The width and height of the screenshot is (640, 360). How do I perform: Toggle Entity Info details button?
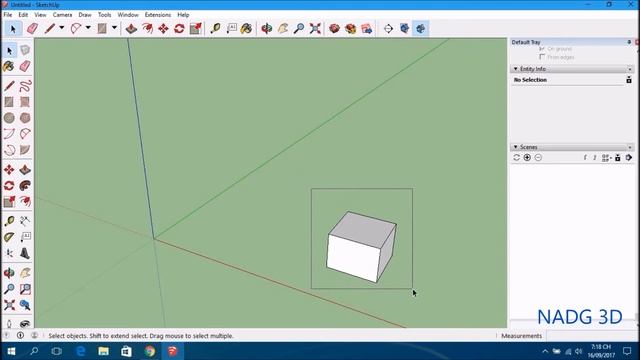click(629, 80)
